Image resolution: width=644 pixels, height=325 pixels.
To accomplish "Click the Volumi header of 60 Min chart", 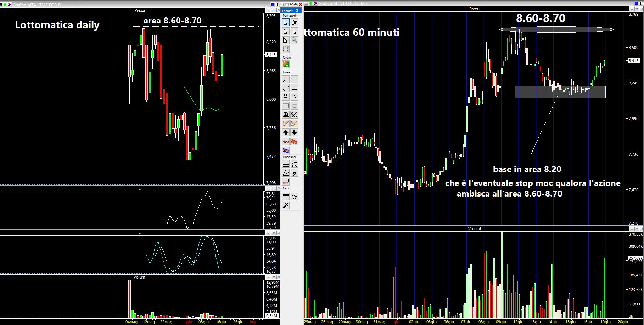I will (474, 229).
